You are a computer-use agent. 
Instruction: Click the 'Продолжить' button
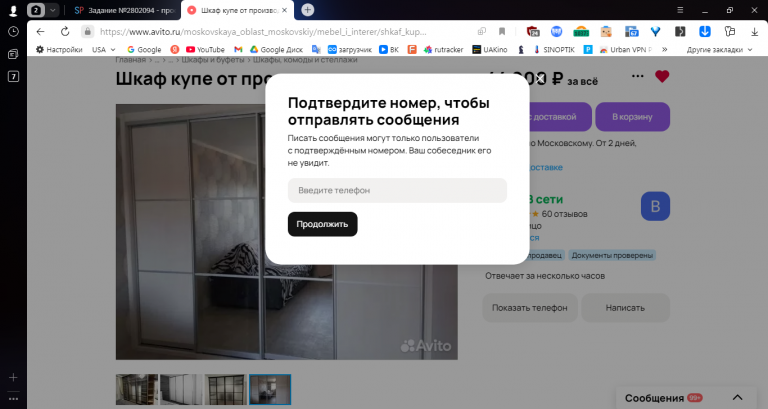[x=322, y=224]
